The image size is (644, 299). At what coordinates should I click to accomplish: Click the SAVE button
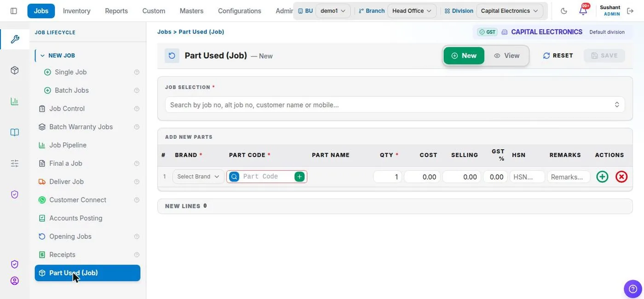[x=604, y=56]
